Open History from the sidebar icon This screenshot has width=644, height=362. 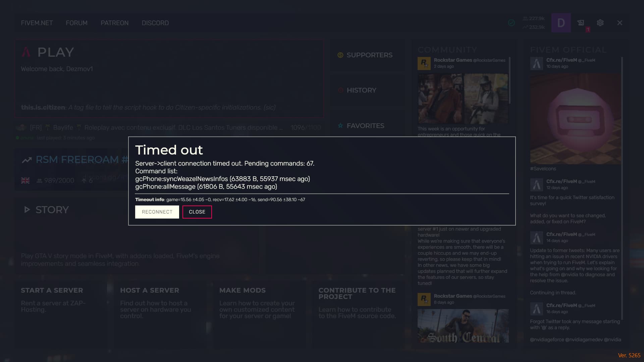[x=340, y=90]
